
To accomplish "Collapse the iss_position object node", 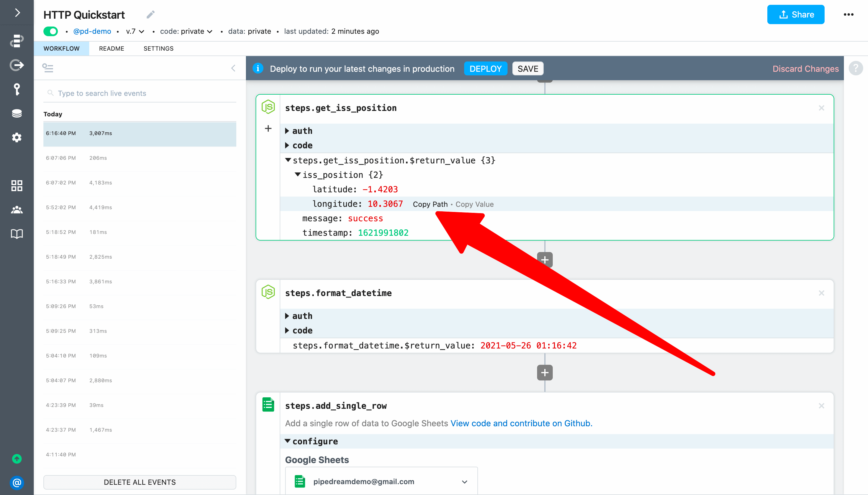I will click(x=297, y=175).
